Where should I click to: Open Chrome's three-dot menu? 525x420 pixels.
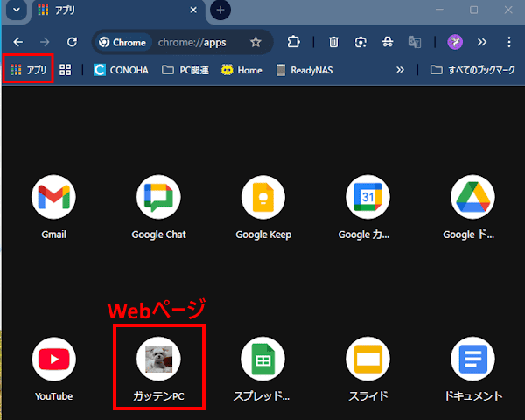click(x=509, y=42)
